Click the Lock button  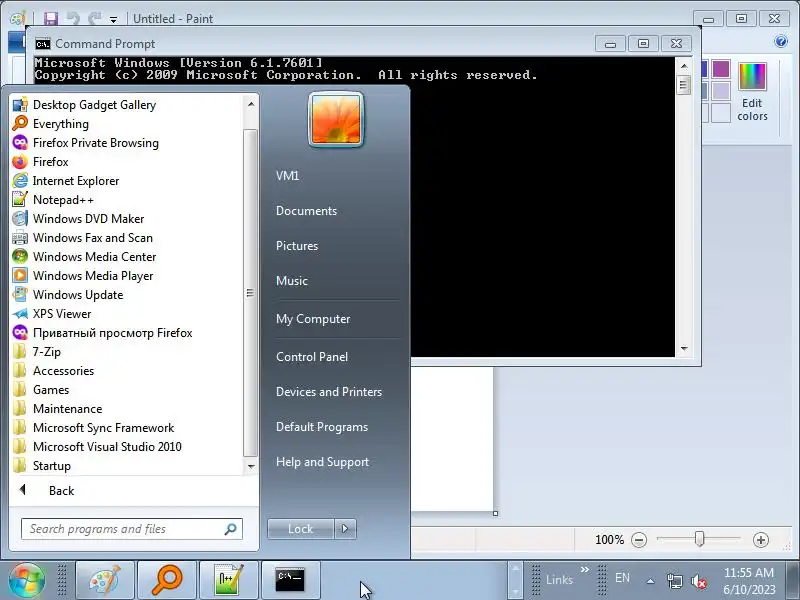point(301,529)
